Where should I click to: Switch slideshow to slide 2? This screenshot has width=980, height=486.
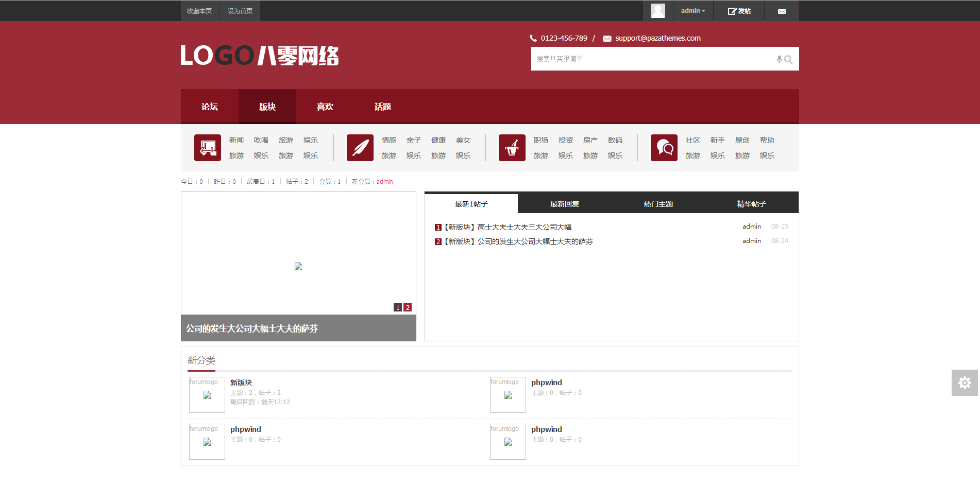click(408, 307)
